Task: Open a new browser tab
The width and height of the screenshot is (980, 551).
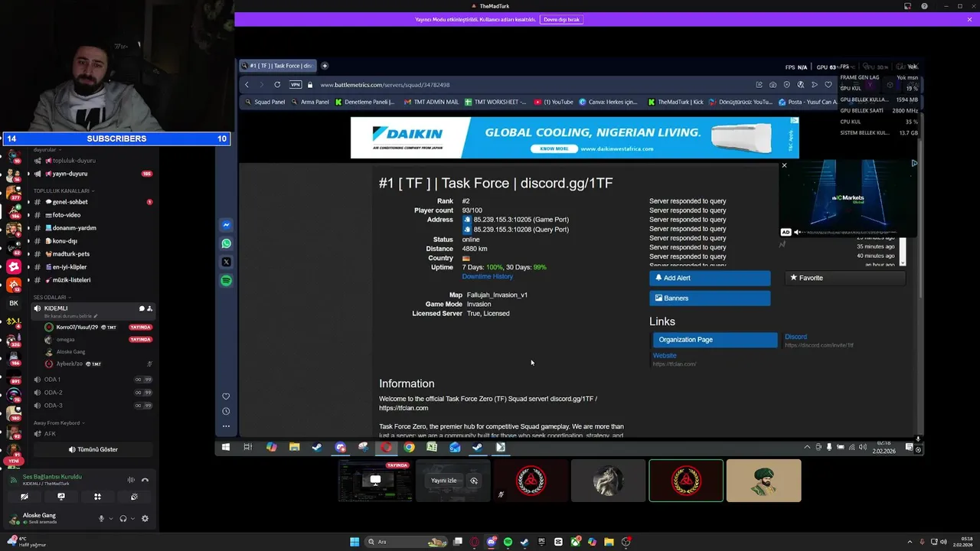Action: pos(325,66)
